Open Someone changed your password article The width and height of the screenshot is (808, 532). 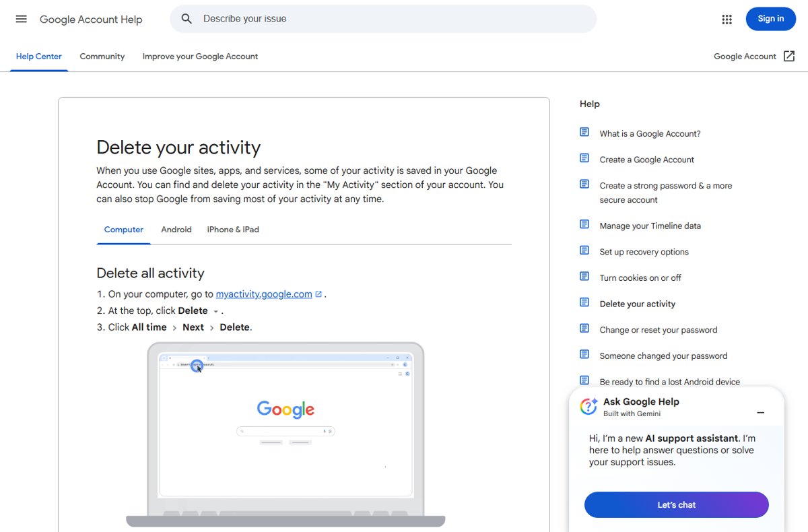click(x=664, y=356)
